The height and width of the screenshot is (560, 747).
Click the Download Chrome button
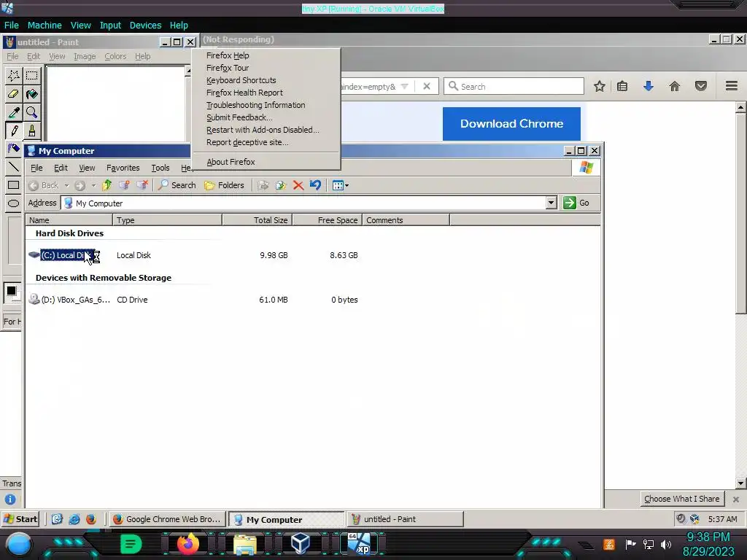click(x=511, y=124)
